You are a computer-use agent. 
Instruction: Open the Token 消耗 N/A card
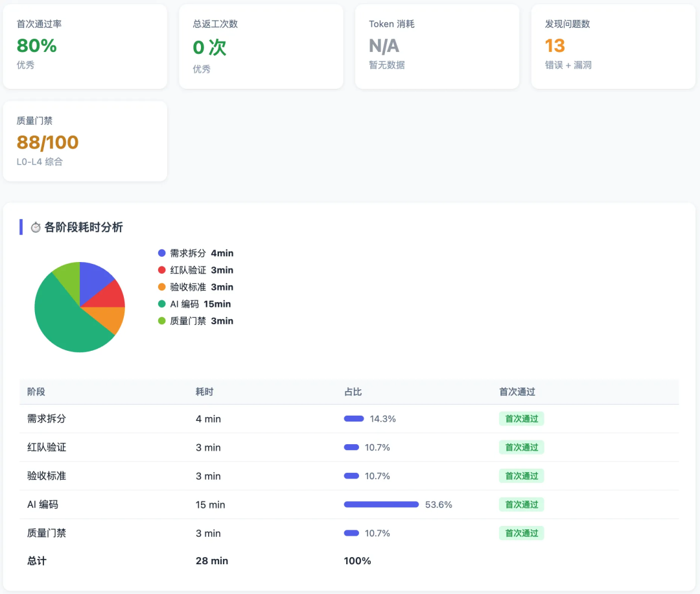coord(437,47)
